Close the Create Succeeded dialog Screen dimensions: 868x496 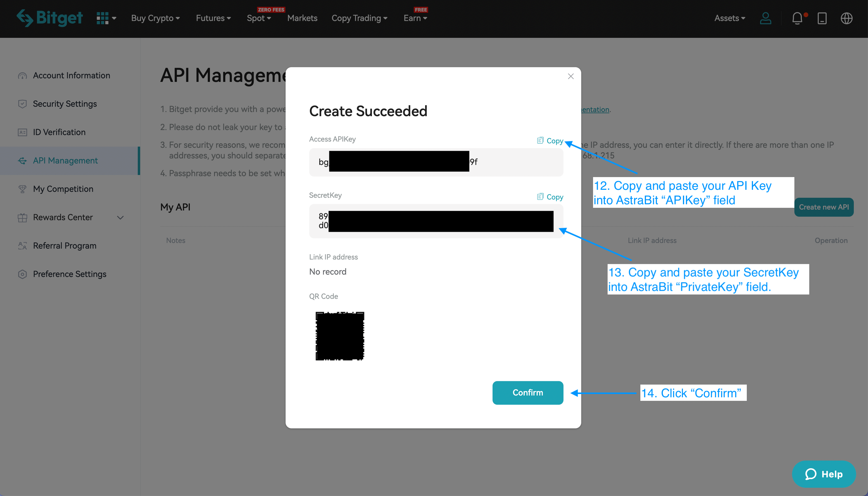[571, 76]
